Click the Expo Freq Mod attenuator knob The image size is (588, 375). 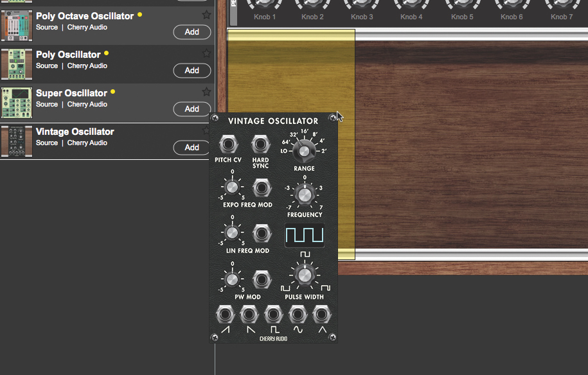pos(232,187)
